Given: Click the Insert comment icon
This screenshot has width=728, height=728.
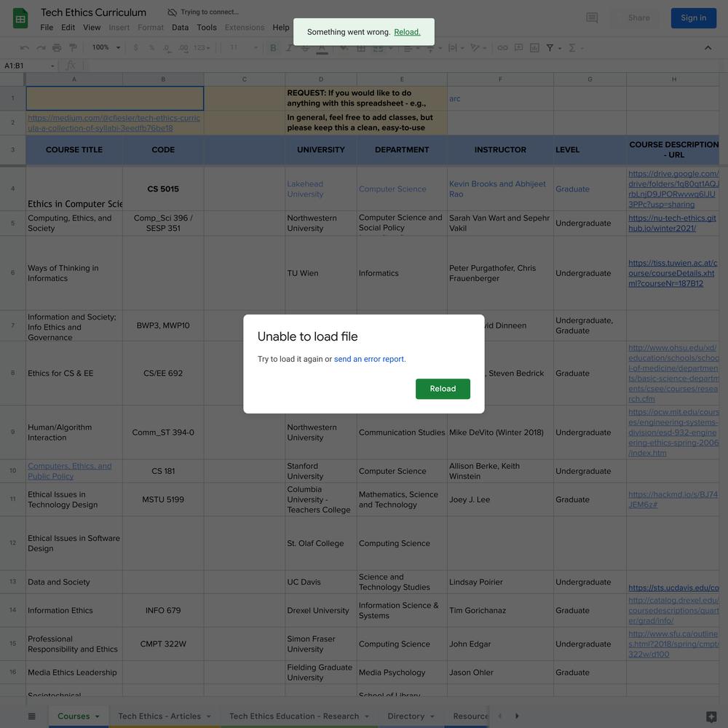Looking at the screenshot, I should (518, 48).
